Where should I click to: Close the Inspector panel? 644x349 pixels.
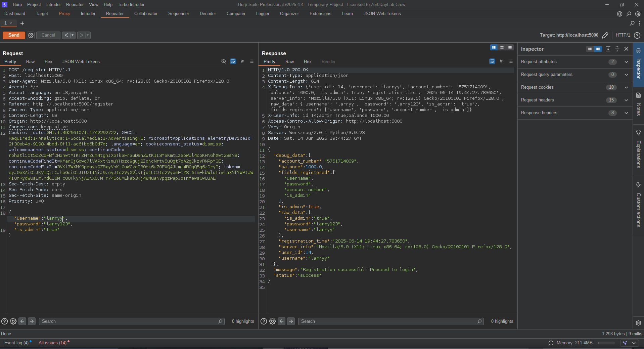(626, 49)
